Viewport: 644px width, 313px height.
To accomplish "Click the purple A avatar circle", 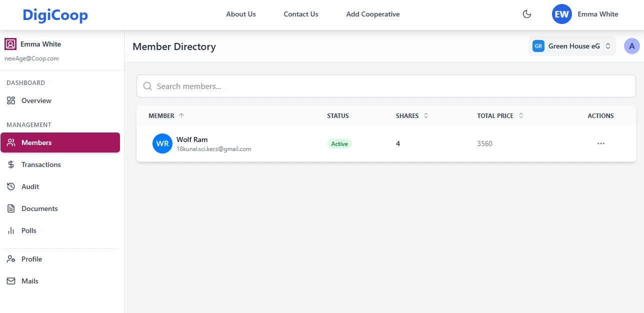I will (x=631, y=46).
